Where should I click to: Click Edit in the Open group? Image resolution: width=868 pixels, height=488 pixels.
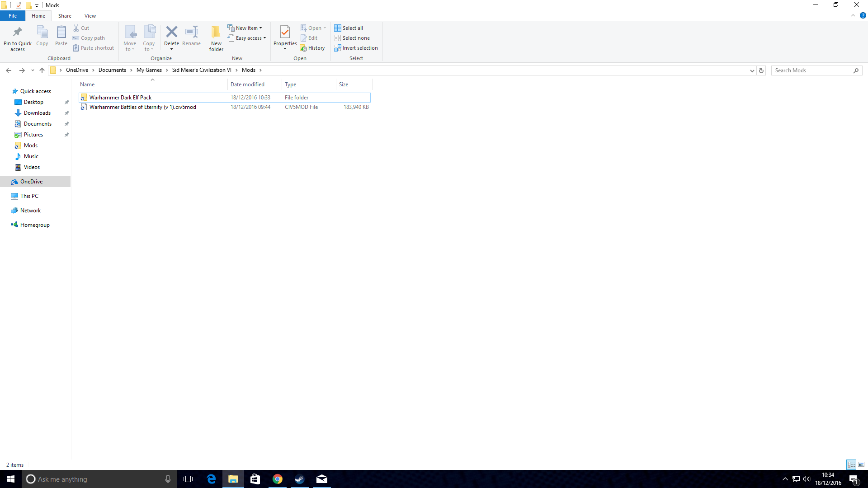click(x=309, y=38)
